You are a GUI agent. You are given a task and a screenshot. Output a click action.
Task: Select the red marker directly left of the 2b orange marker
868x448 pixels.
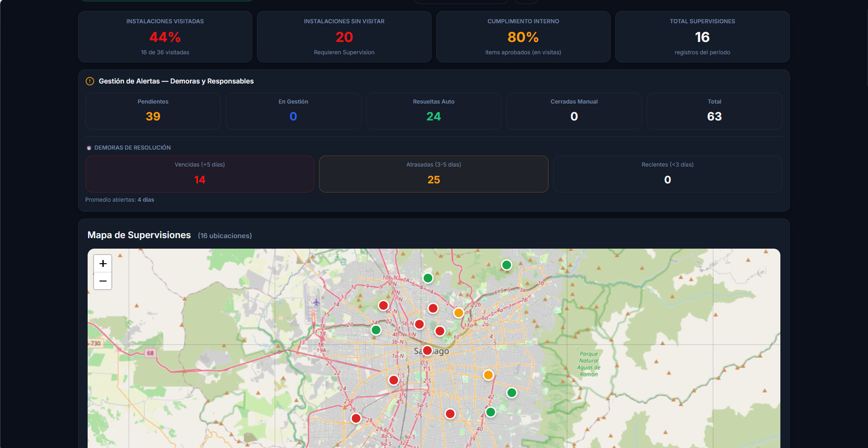433,308
